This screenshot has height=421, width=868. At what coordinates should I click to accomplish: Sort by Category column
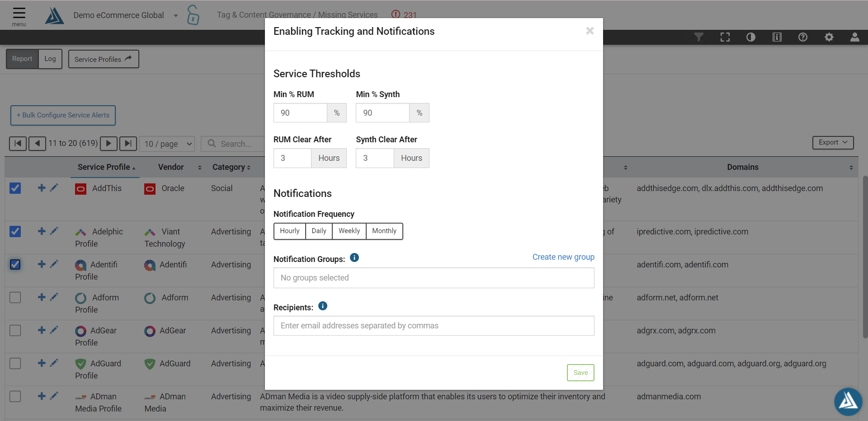tap(231, 167)
